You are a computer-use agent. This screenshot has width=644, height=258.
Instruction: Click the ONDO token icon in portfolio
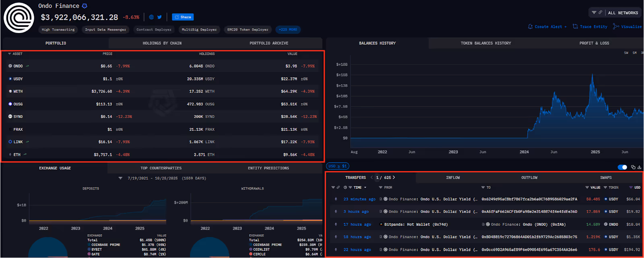10,66
